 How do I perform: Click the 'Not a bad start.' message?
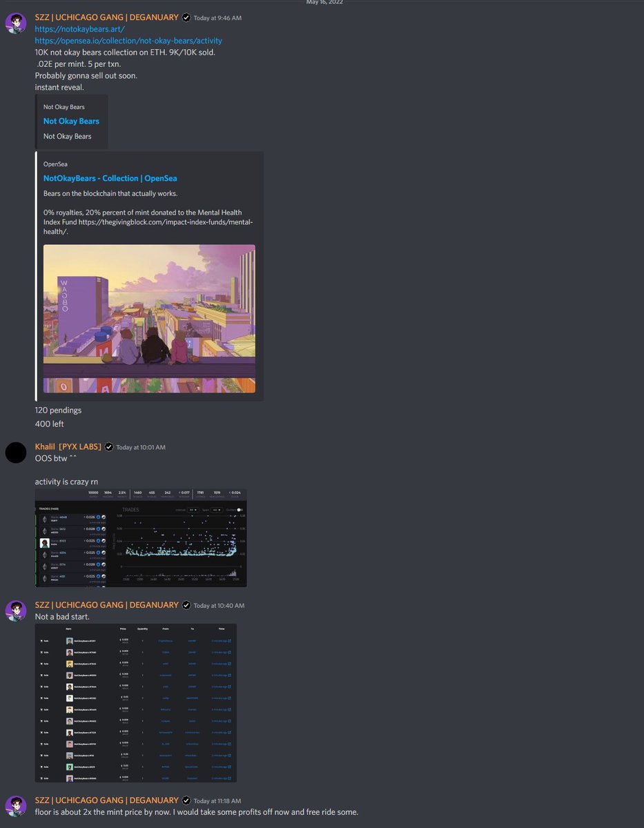[62, 616]
